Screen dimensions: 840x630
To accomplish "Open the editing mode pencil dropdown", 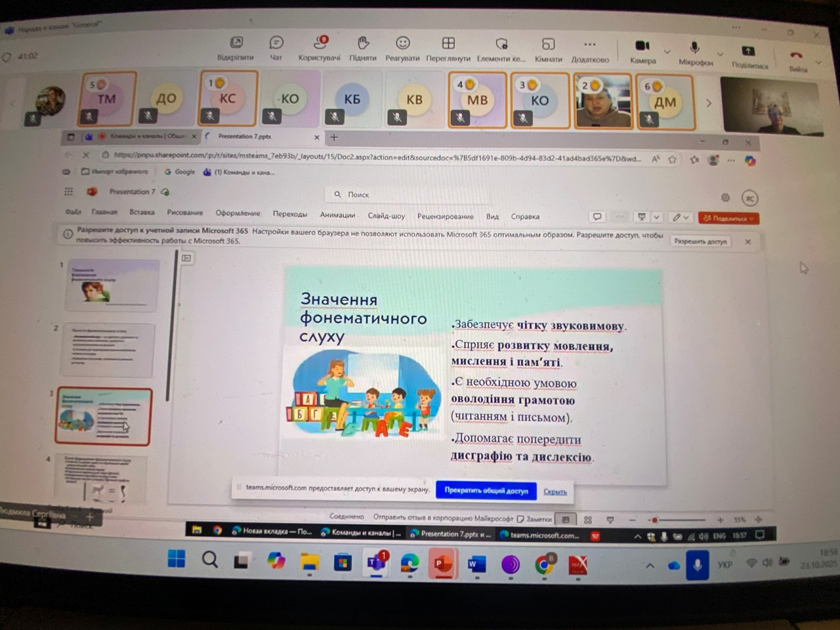I will (680, 218).
